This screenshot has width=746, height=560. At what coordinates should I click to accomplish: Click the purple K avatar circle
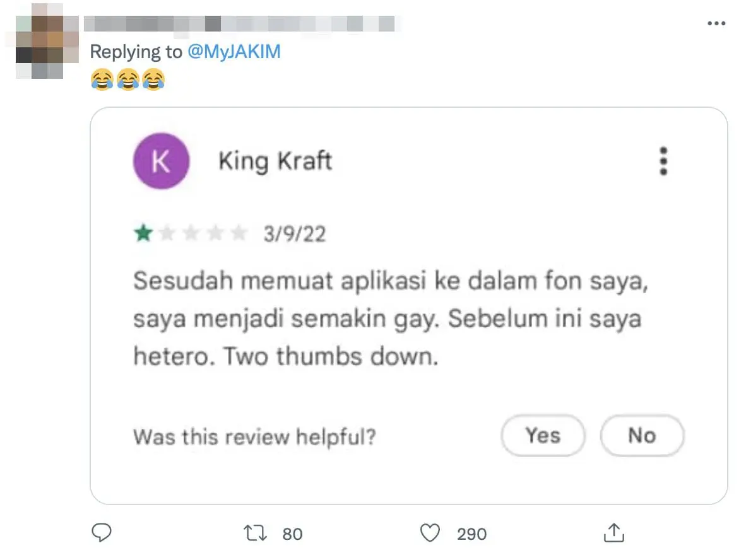(161, 161)
